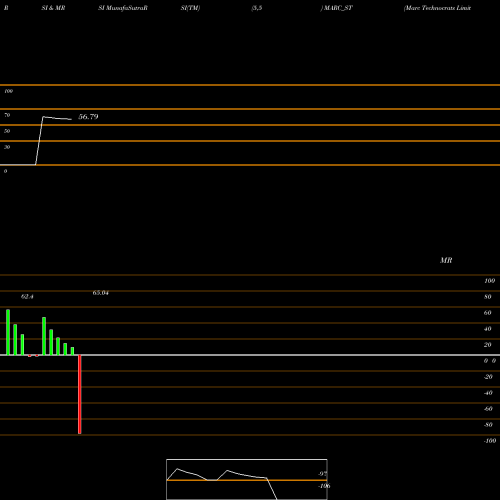The image size is (500, 500).
Task: Click the "-60" label on MR axis
Action: (x=488, y=409)
